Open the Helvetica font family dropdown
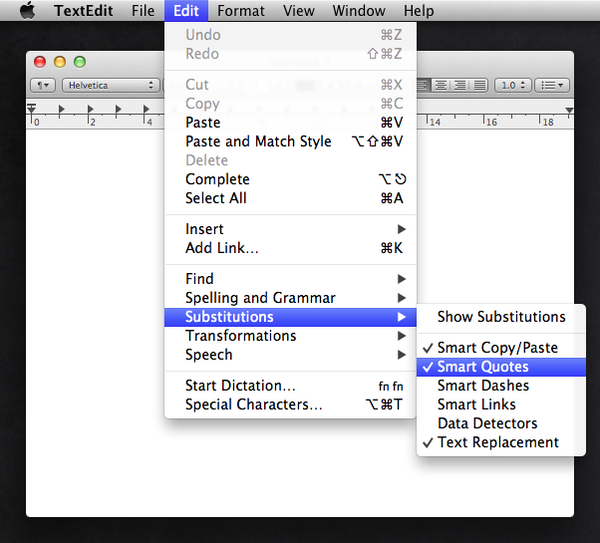 [111, 85]
